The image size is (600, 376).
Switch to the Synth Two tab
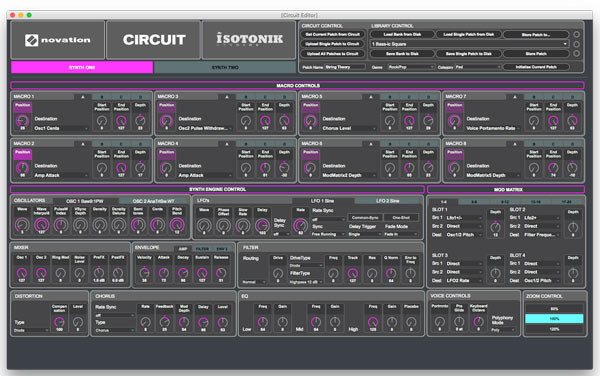point(225,67)
